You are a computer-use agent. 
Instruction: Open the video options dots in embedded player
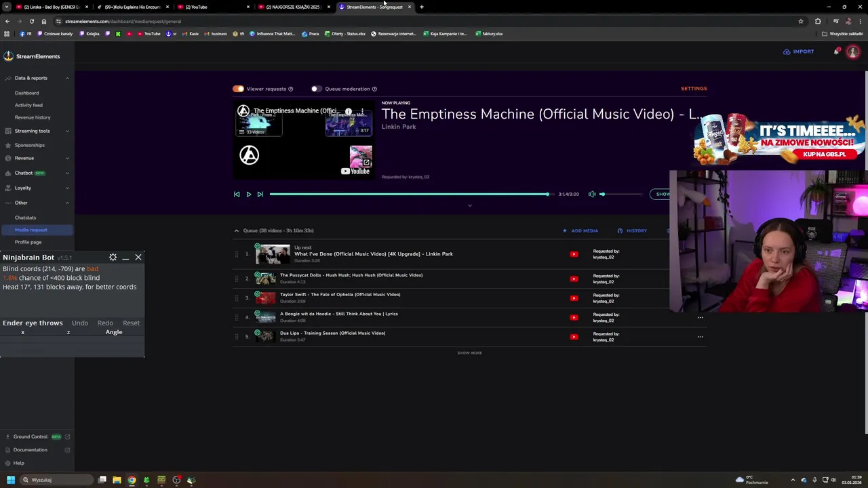coord(362,111)
